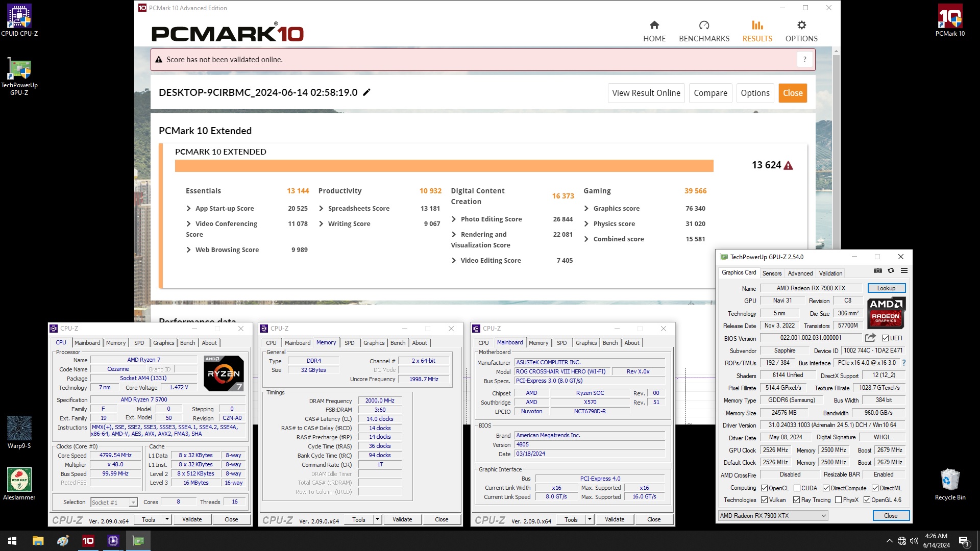Click the Bus Interface question mark in GPU-Z
This screenshot has height=551, width=980.
(x=904, y=363)
